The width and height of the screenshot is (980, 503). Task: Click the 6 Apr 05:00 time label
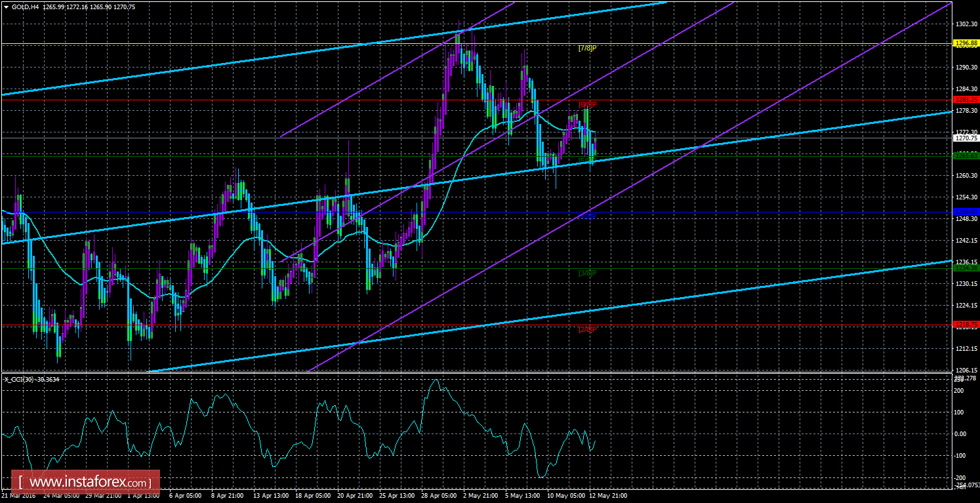(x=186, y=496)
